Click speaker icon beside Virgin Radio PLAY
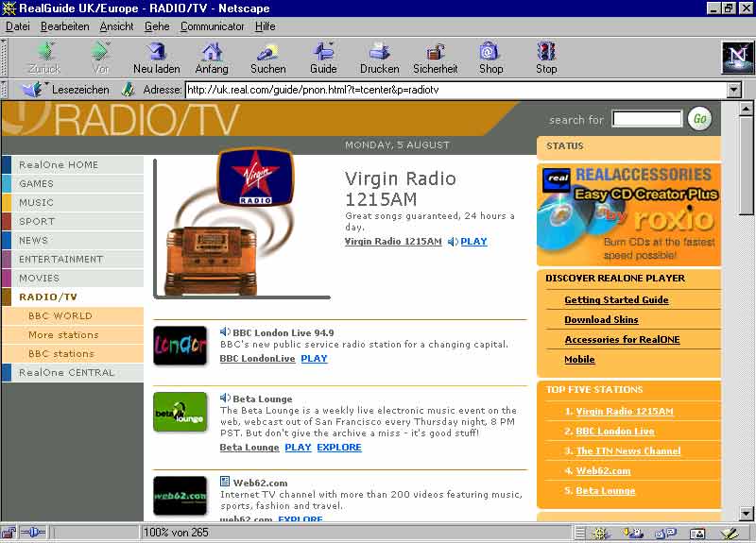 tap(453, 242)
